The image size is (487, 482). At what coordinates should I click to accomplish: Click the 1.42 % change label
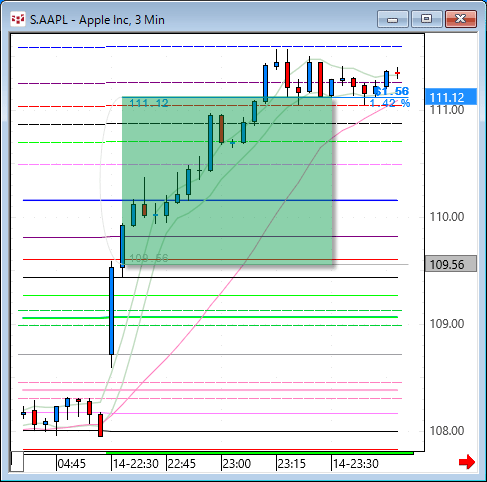(390, 103)
